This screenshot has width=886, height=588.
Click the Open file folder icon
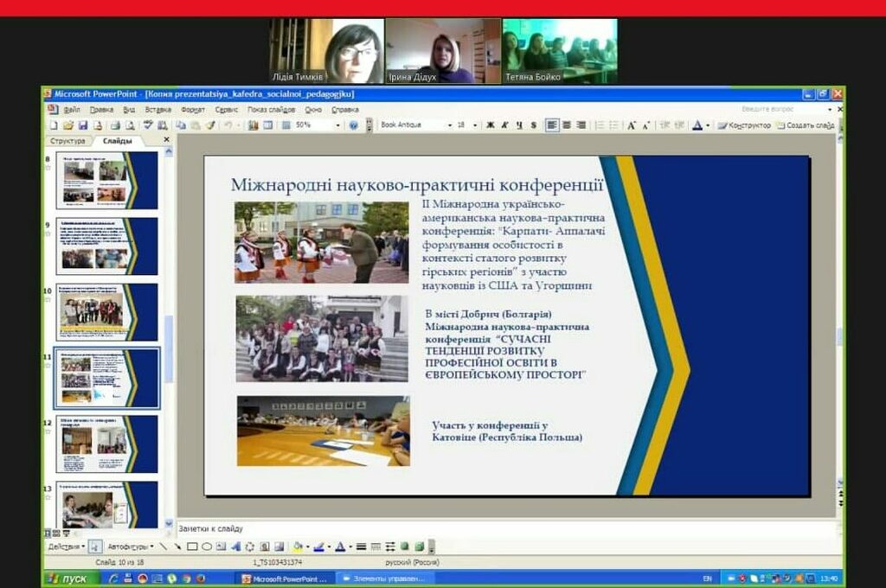click(67, 125)
